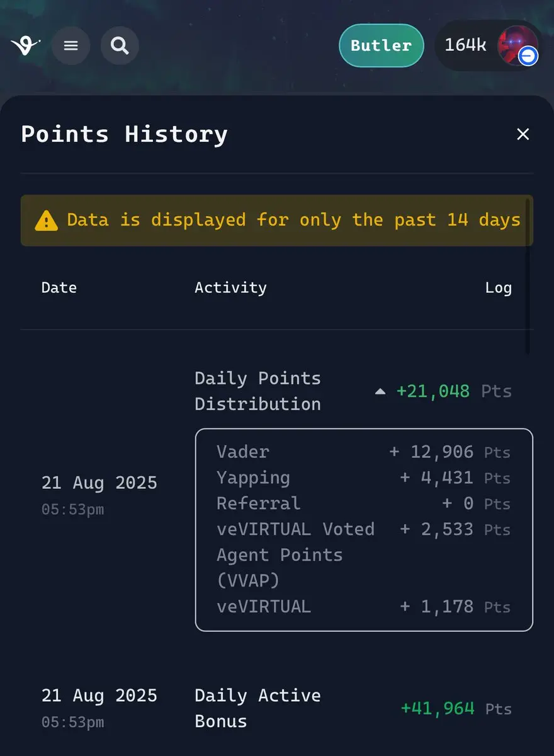Viewport: 554px width, 756px height.
Task: Open the Virtuals logo home icon
Action: click(25, 46)
